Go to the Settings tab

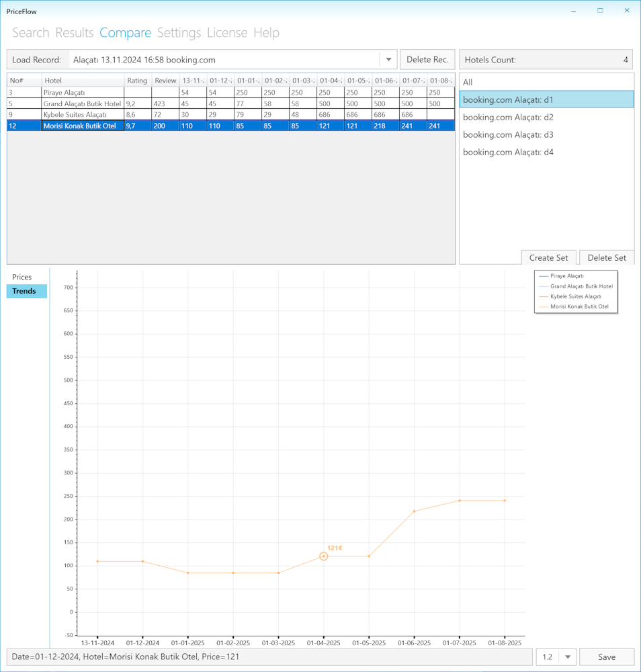(x=179, y=32)
